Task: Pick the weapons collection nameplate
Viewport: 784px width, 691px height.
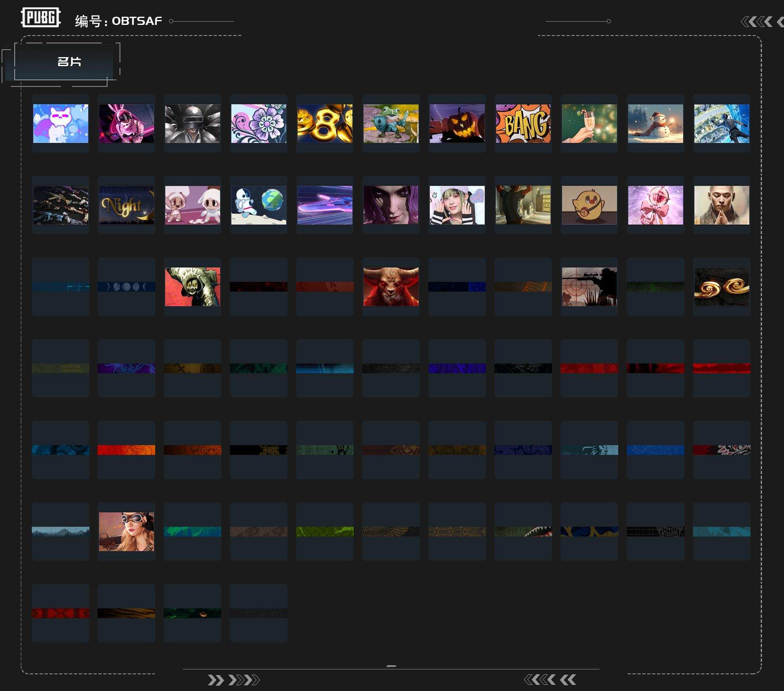Action: pos(60,205)
